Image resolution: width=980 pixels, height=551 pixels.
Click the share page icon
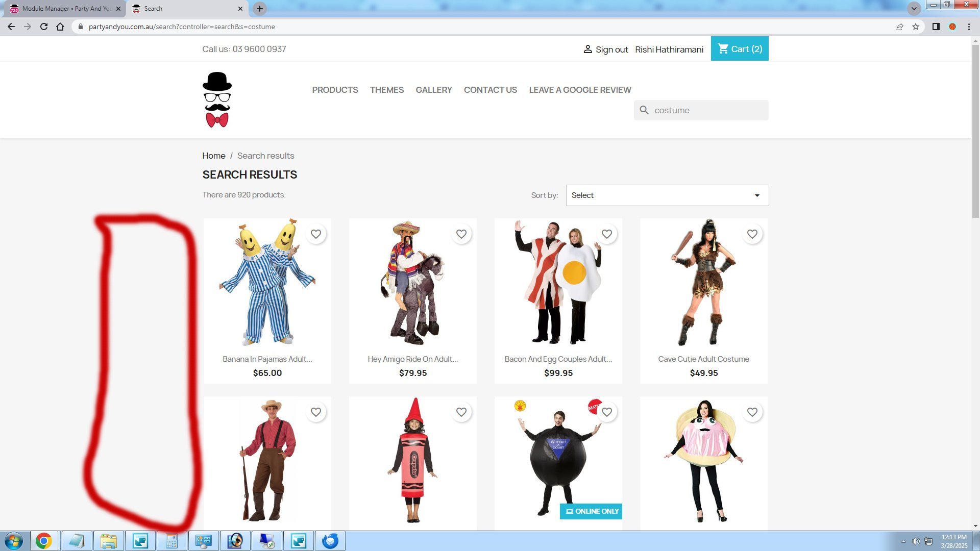coord(899,27)
